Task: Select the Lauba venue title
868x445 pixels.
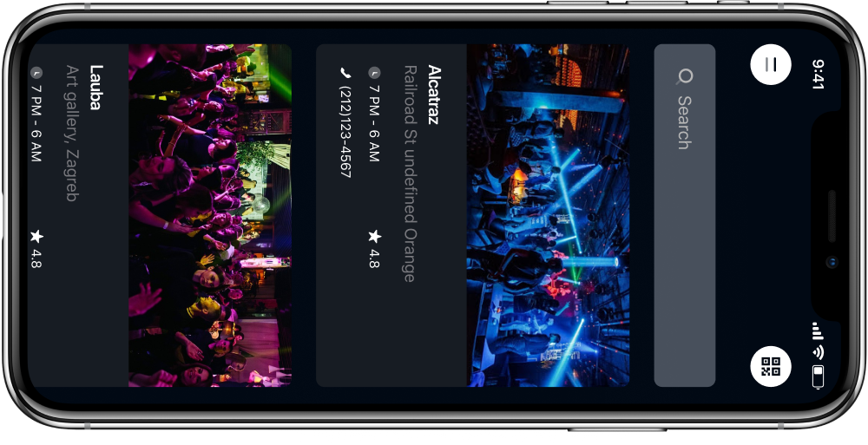Action: pyautogui.click(x=96, y=88)
